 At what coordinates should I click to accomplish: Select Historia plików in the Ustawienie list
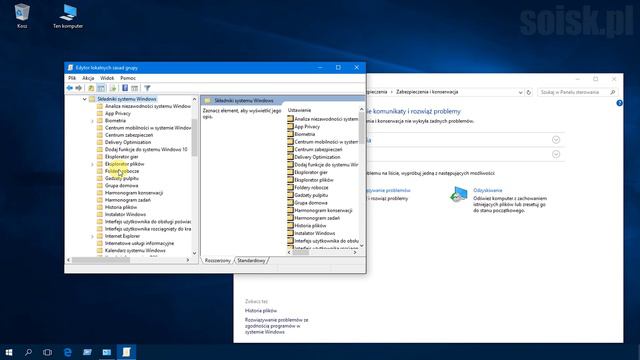click(x=310, y=226)
